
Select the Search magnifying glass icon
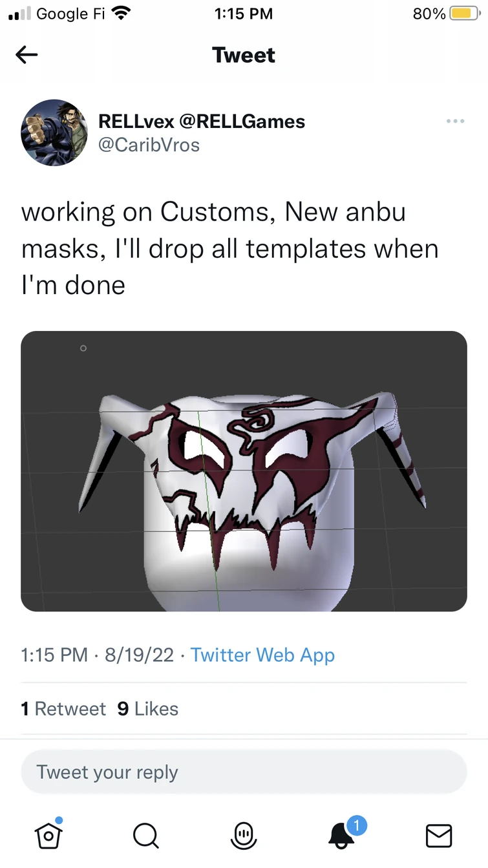146,834
